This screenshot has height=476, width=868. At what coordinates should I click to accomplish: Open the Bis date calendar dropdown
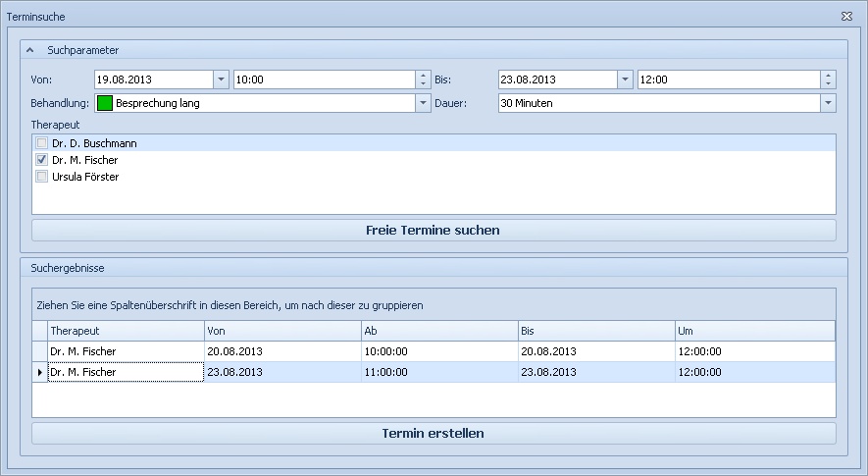coord(625,79)
